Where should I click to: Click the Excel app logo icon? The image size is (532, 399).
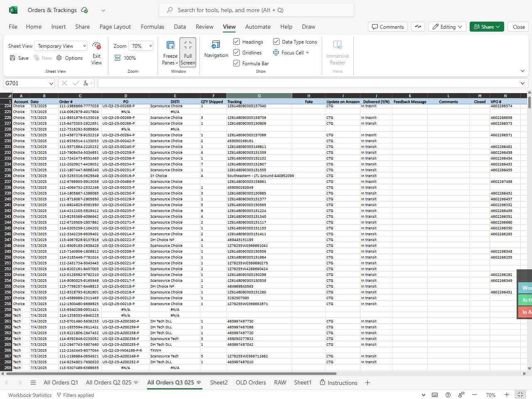tap(13, 10)
